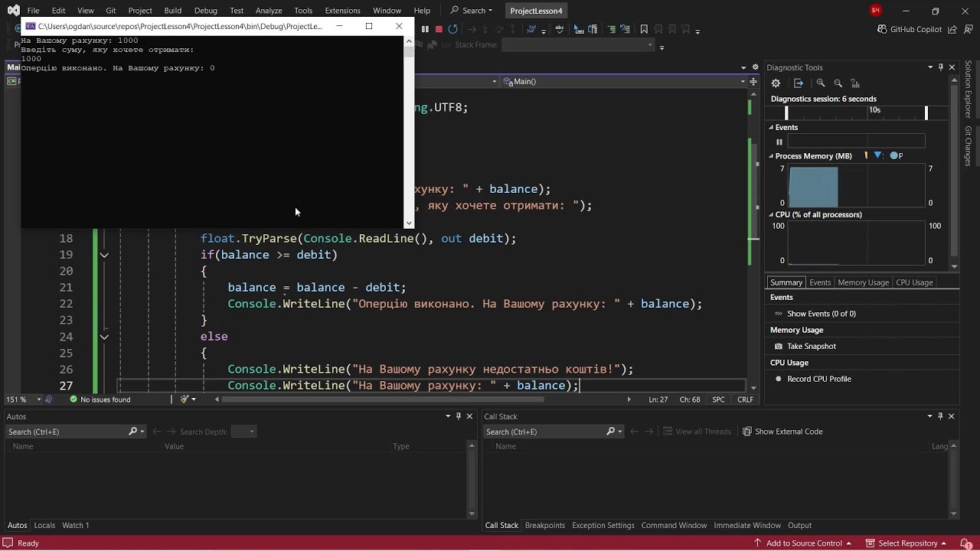Pause the Events track
This screenshot has width=980, height=551.
[779, 142]
